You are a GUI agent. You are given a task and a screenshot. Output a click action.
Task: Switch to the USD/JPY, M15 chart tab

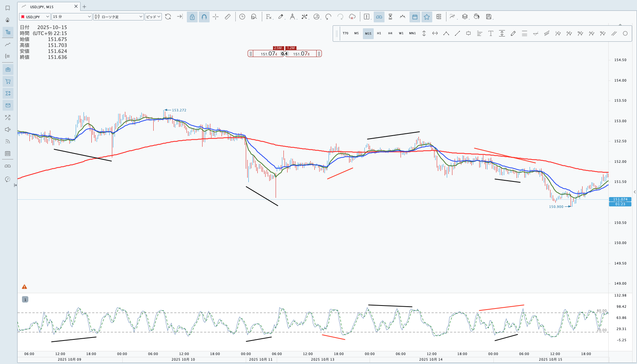click(x=47, y=7)
